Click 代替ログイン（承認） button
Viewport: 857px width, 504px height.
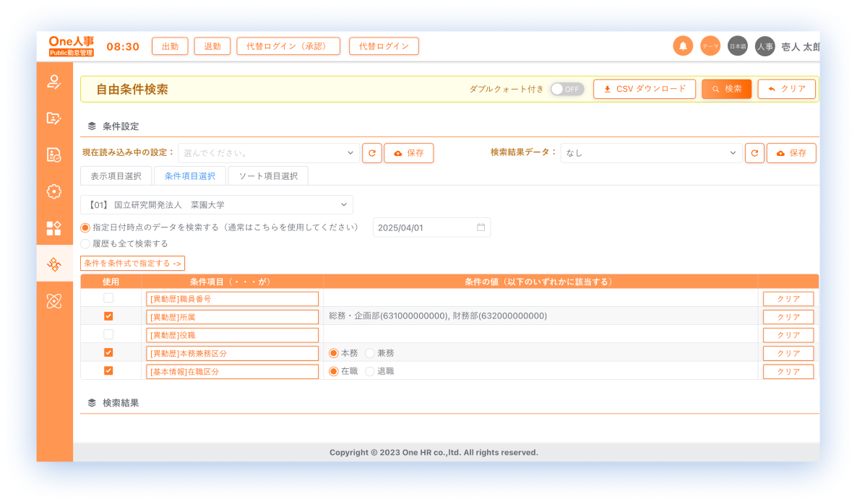point(288,46)
